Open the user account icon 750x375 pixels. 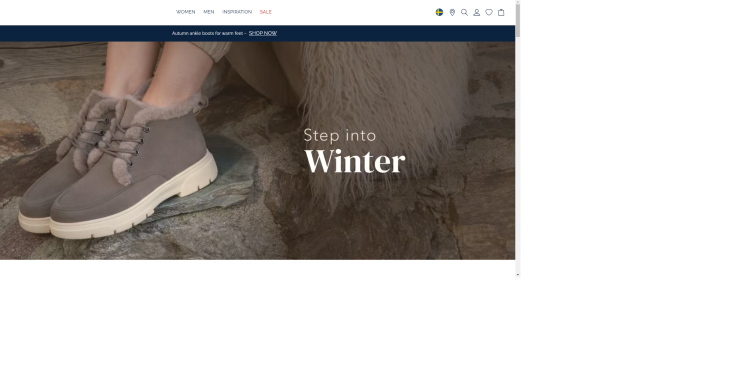point(476,12)
